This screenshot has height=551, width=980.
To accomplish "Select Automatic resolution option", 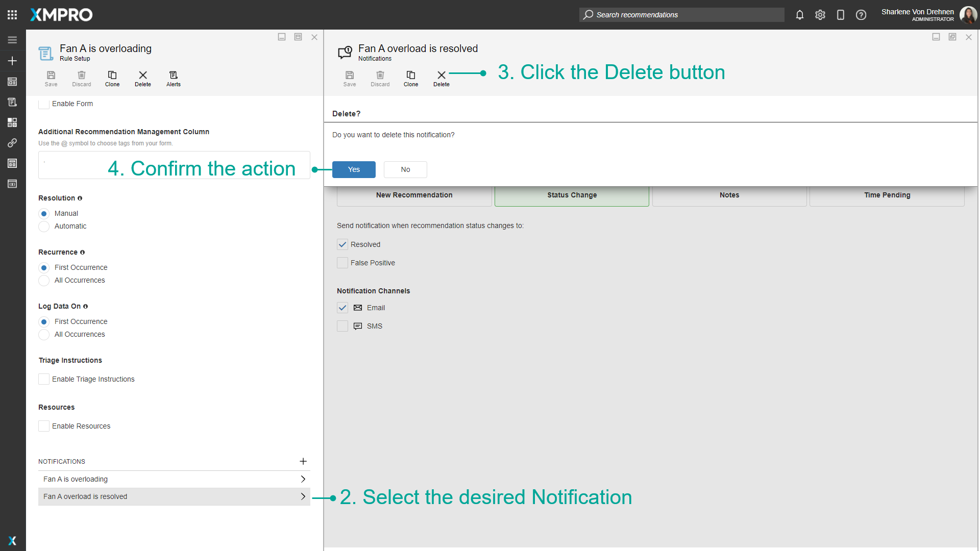I will 44,226.
